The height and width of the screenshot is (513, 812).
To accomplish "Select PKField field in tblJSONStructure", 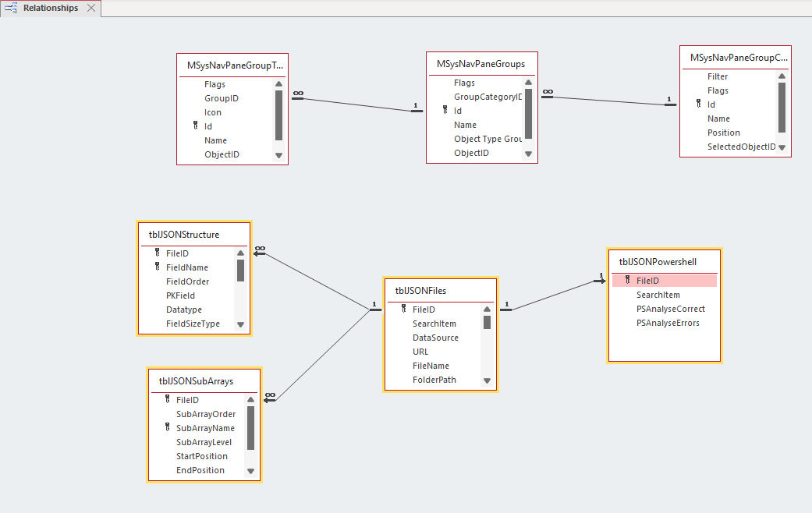I will point(181,295).
